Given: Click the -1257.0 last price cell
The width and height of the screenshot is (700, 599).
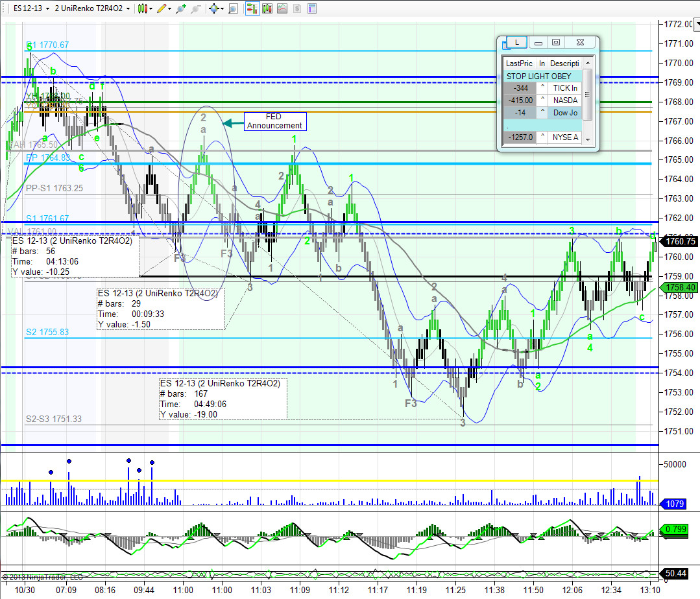Looking at the screenshot, I should point(520,137).
